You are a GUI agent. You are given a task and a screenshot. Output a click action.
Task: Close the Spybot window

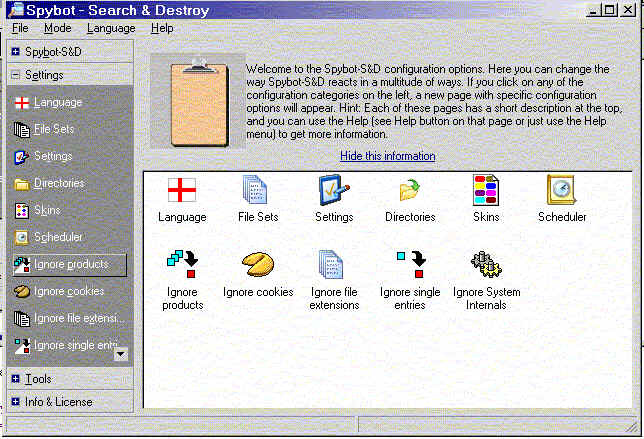tap(628, 10)
